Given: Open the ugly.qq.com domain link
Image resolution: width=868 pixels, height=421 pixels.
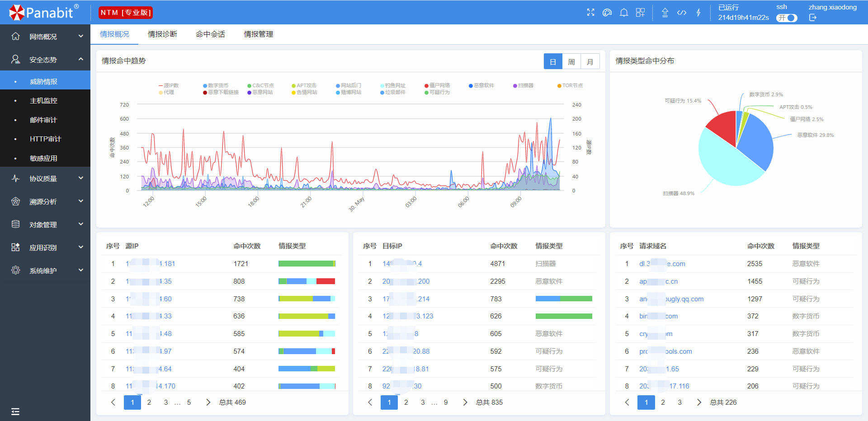Looking at the screenshot, I should point(671,299).
